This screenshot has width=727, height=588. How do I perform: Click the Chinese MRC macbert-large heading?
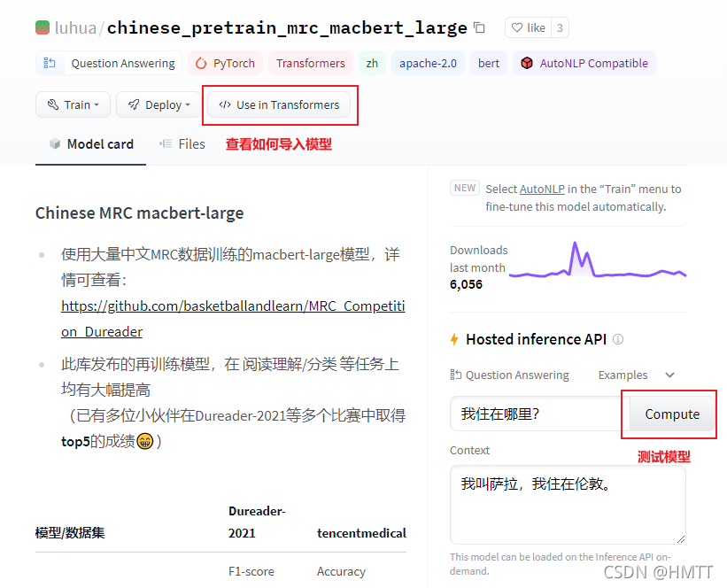pyautogui.click(x=140, y=213)
